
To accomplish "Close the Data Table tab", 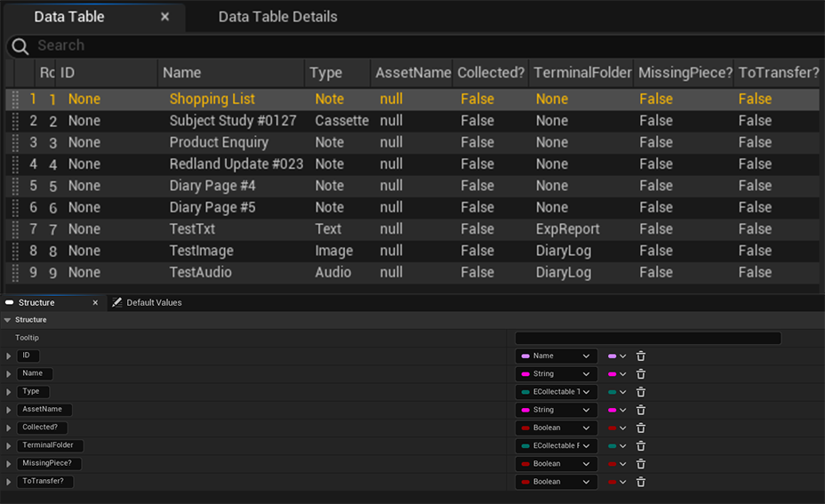I will (x=164, y=17).
